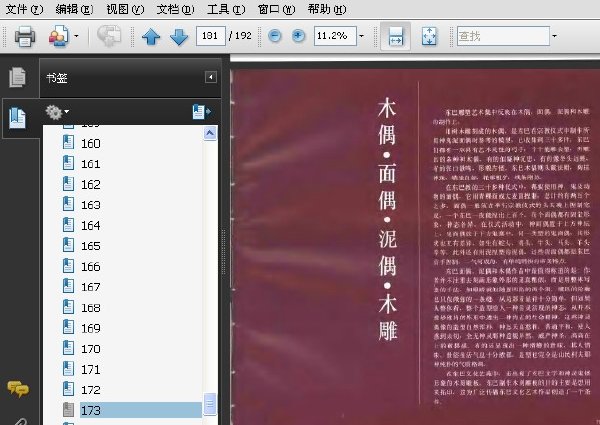600x425 pixels.
Task: Click the zoom in plus button
Action: [298, 36]
